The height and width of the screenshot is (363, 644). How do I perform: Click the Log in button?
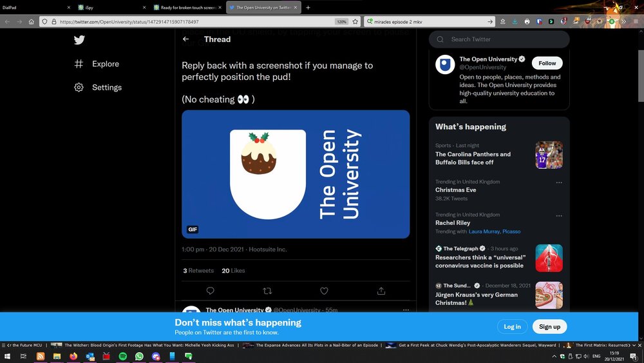[512, 326]
